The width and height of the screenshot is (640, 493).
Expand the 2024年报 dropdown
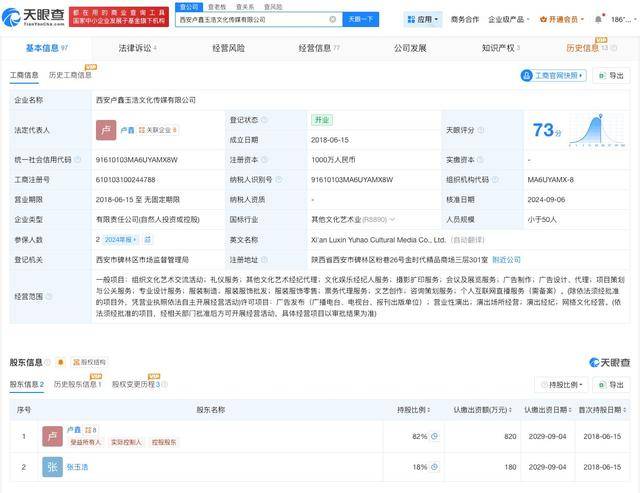[x=129, y=240]
